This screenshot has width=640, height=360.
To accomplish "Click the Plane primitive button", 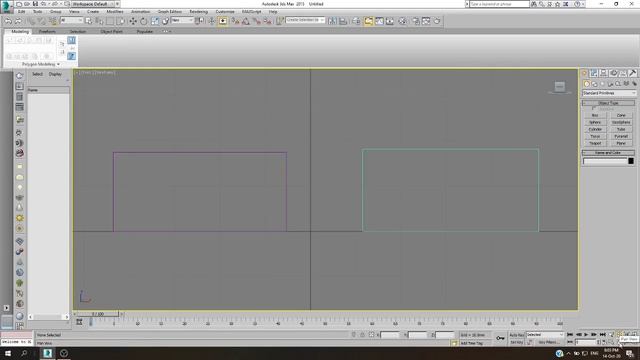I will (621, 143).
